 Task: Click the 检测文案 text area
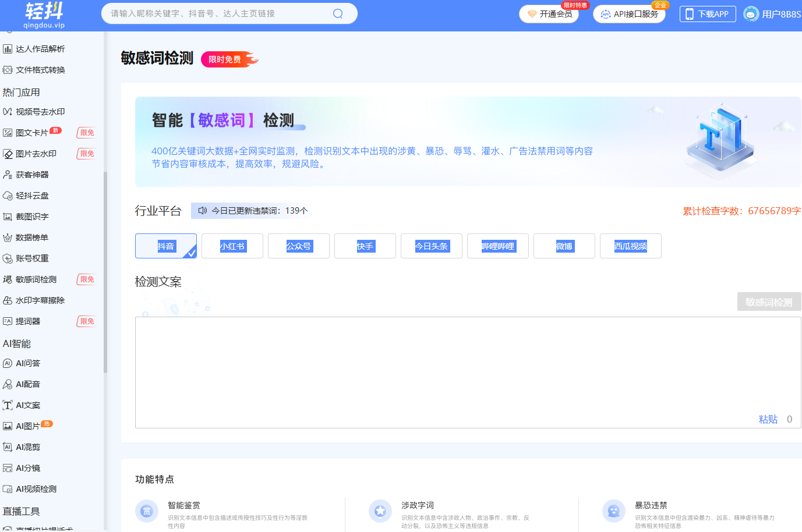click(x=468, y=373)
